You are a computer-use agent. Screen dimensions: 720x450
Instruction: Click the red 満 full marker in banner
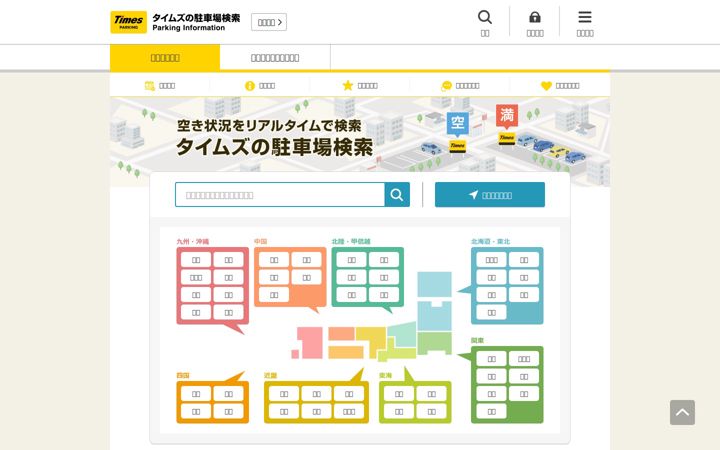click(x=507, y=116)
